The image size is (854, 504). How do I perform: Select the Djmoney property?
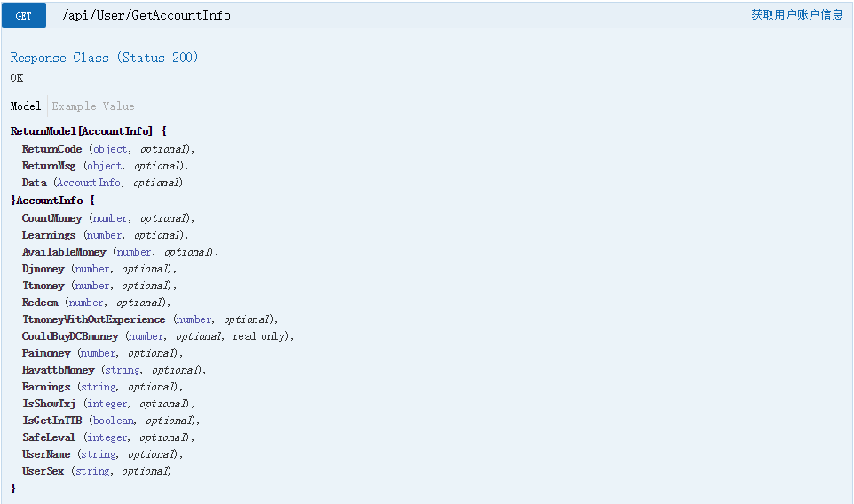(x=43, y=269)
